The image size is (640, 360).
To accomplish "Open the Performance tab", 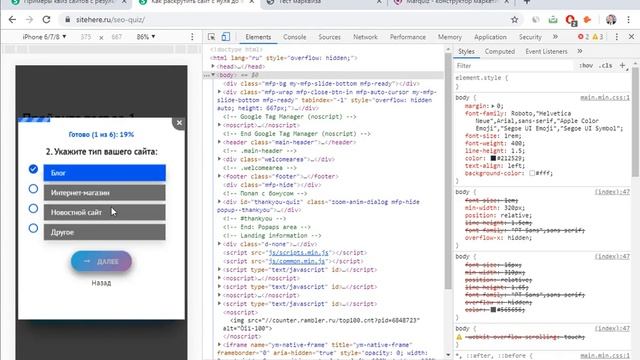I will coord(408,37).
